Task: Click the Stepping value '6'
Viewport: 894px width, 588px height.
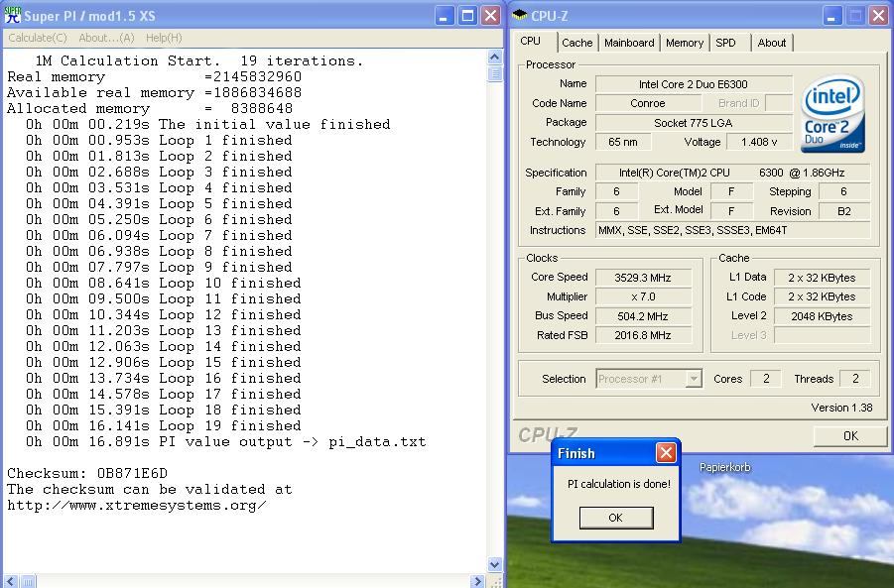Action: pos(843,192)
